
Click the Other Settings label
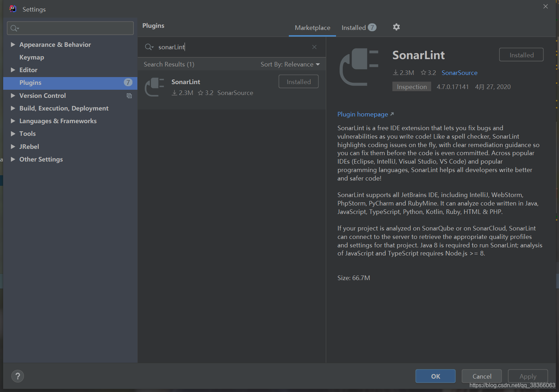[x=41, y=159]
